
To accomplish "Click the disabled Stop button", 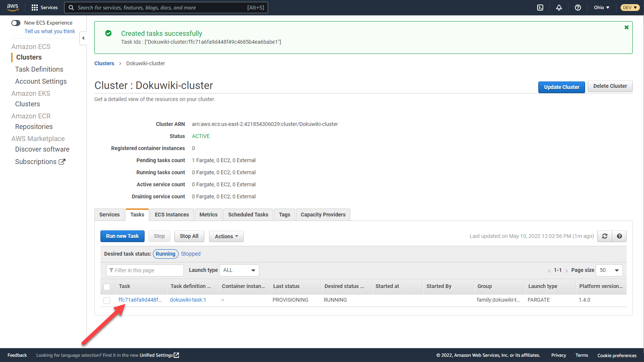I will point(159,236).
